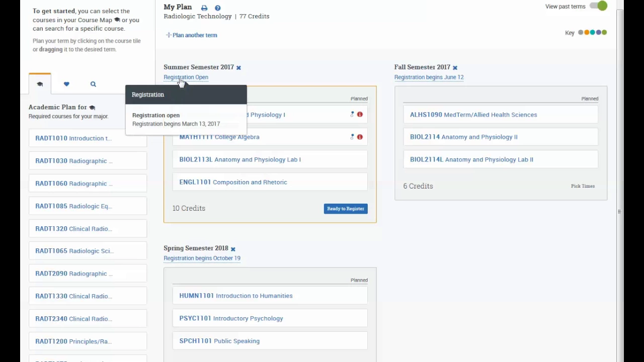Screen dimensions: 644x362
Task: Remove Fall Semester 2017 with the X
Action: click(x=455, y=67)
